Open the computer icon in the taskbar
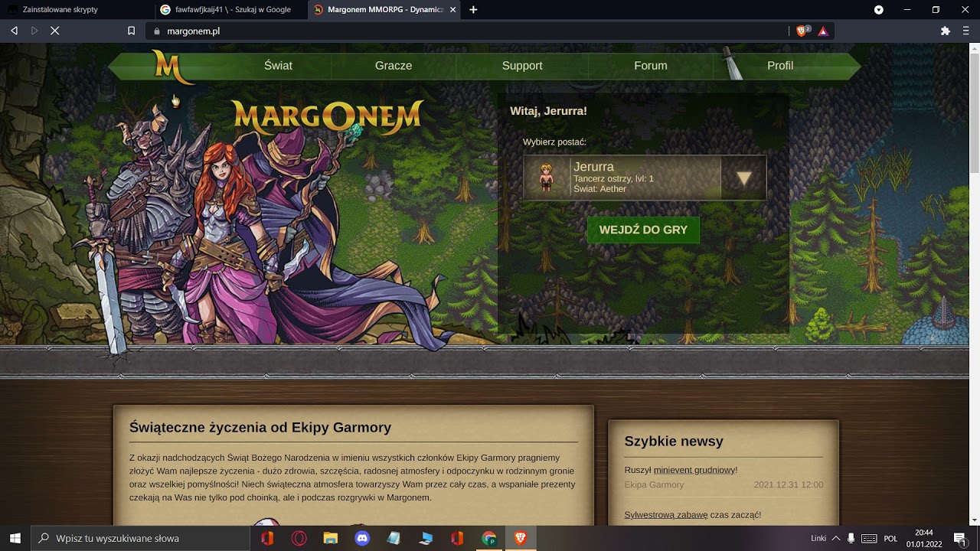This screenshot has width=980, height=551. (426, 538)
